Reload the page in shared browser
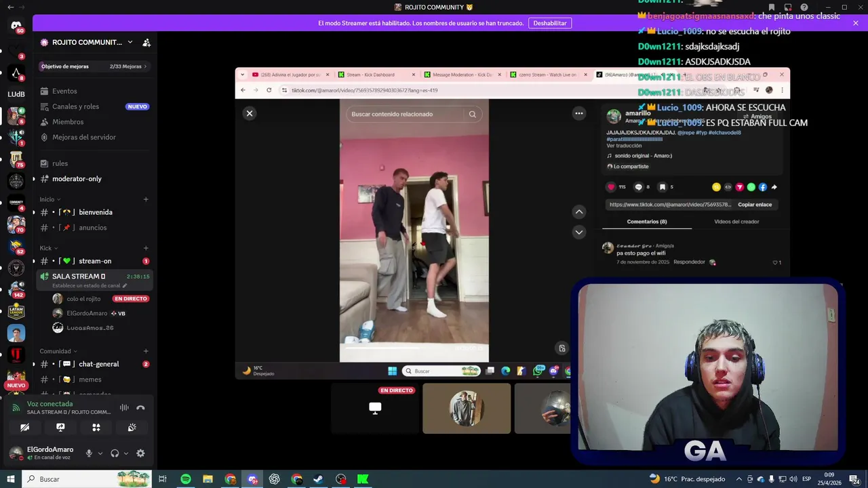This screenshot has width=868, height=488. click(x=269, y=90)
